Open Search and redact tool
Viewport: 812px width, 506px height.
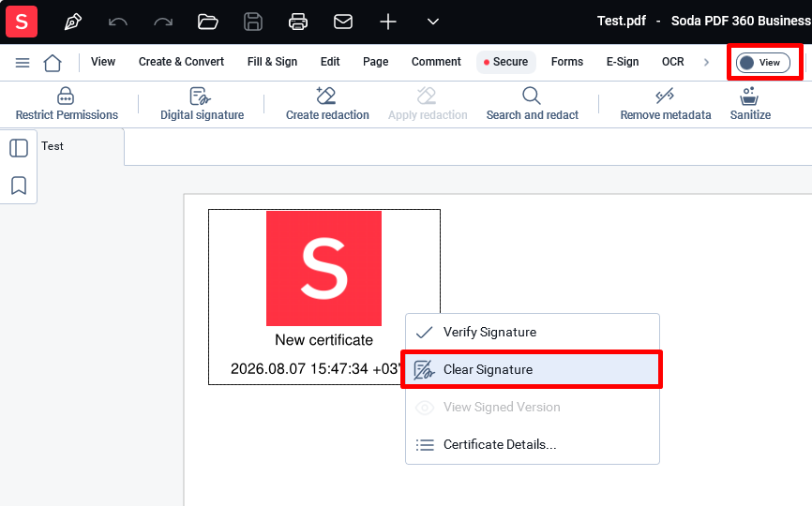tap(532, 104)
